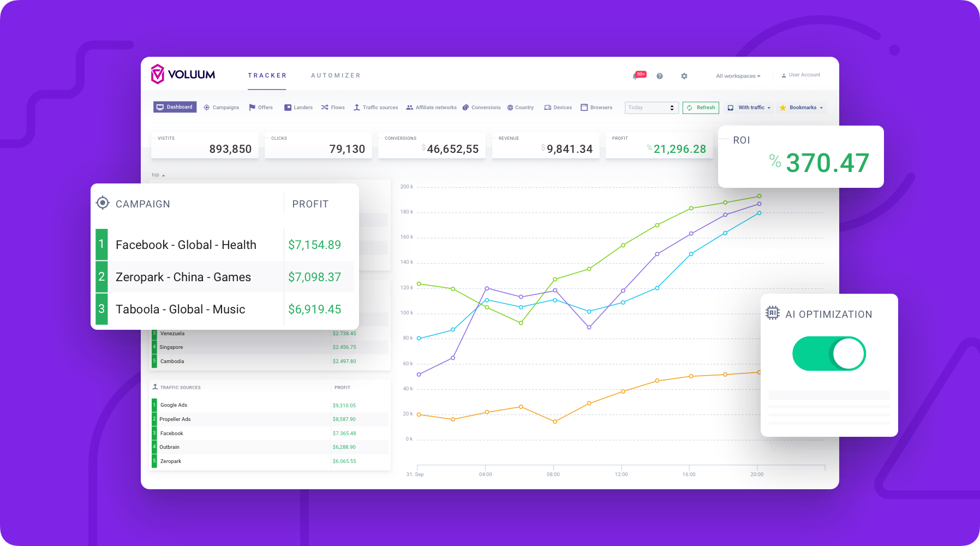
Task: Click the Campaigns target icon in toolbar
Action: (207, 108)
